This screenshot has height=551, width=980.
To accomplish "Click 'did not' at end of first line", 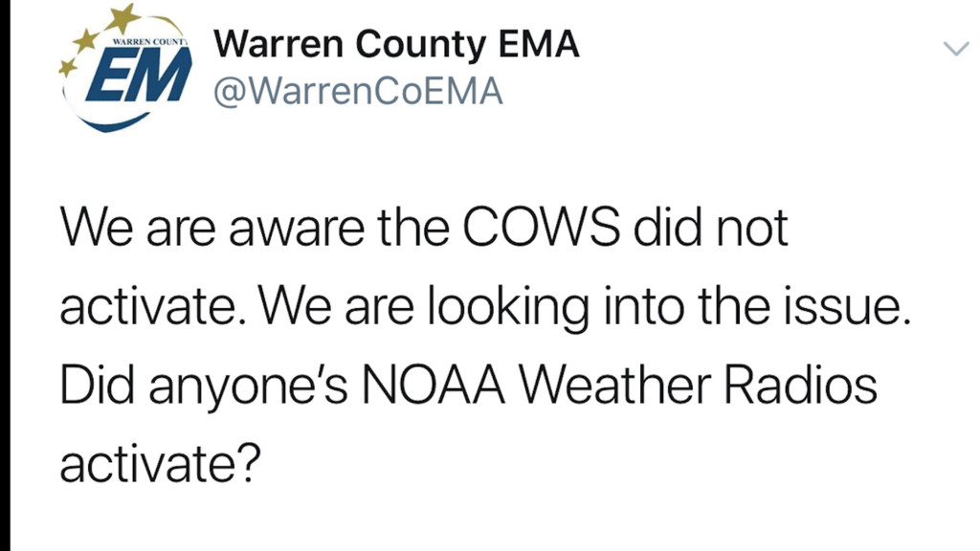I will tap(711, 228).
